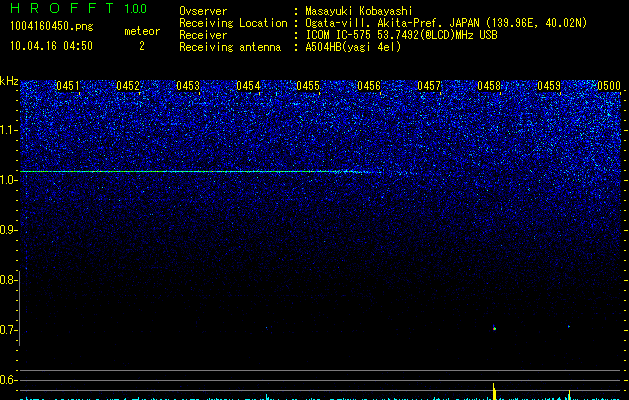Click the meteor count value 2
The height and width of the screenshot is (400, 629).
(x=142, y=46)
